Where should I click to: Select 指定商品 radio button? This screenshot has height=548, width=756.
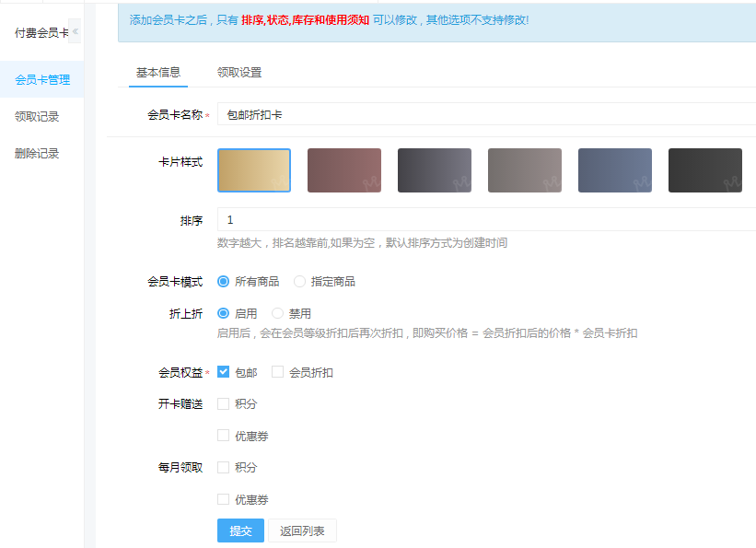coord(299,281)
